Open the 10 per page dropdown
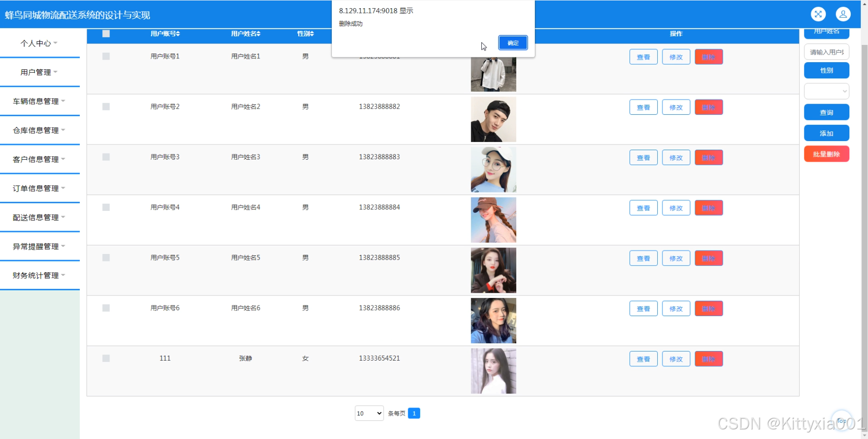Viewport: 868px width, 439px height. pos(369,413)
